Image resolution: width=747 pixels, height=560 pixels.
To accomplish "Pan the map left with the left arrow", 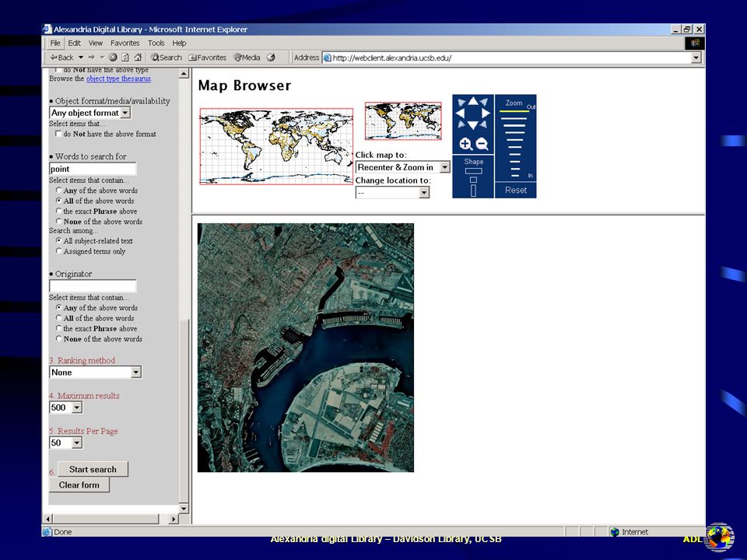I will pyautogui.click(x=460, y=114).
